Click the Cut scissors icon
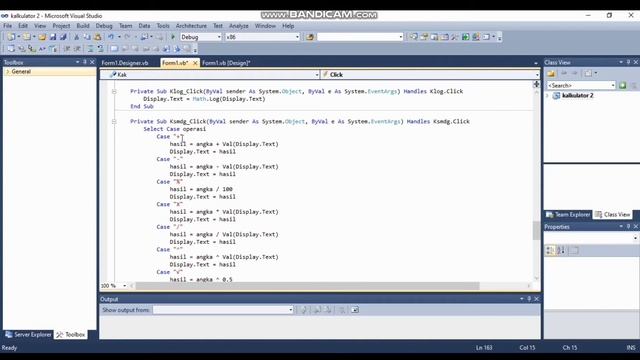This screenshot has width=640, height=360. pos(76,37)
